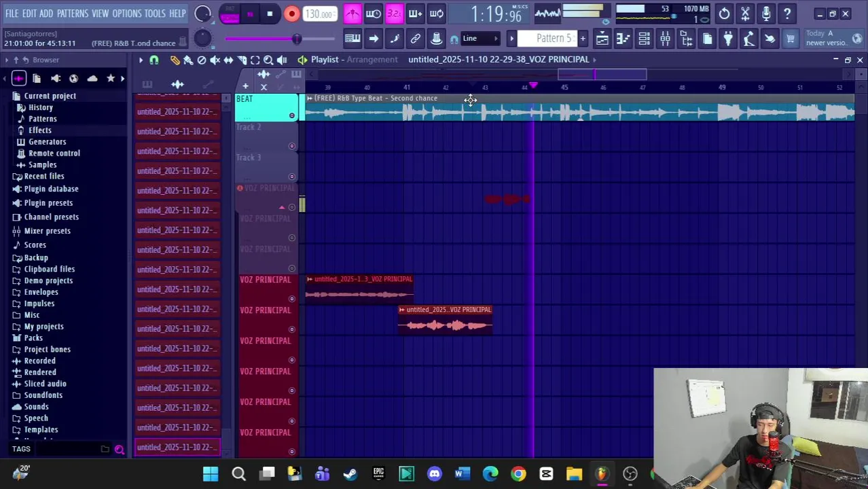Open the browser search magnifier beside Tags
This screenshot has width=868, height=489.
click(120, 449)
